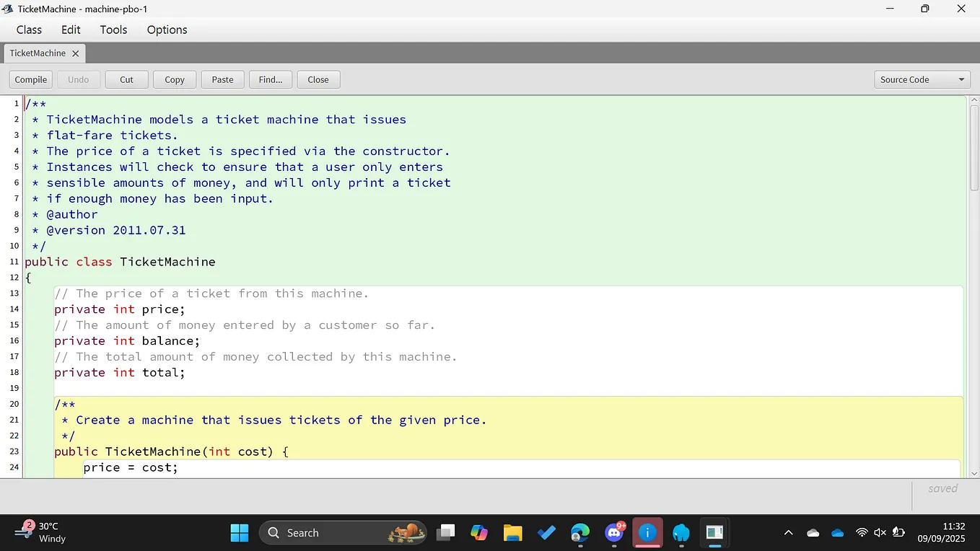Viewport: 980px width, 551px height.
Task: Open the Start menu
Action: click(239, 532)
